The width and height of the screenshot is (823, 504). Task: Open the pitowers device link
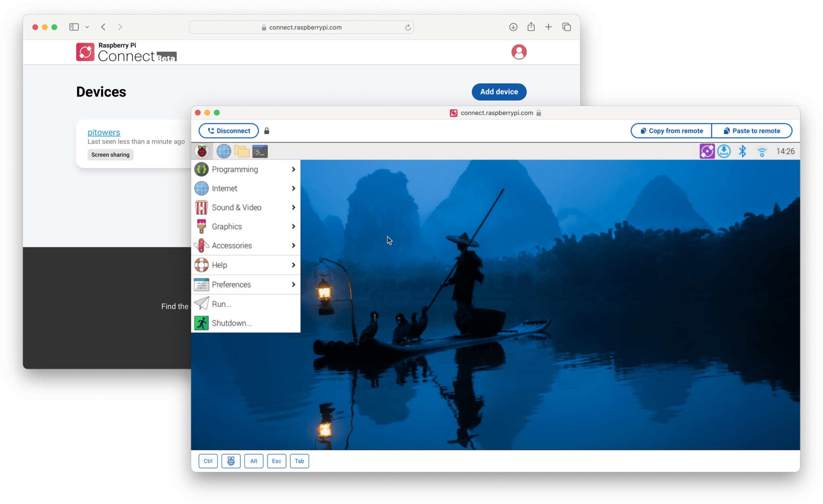pyautogui.click(x=104, y=132)
